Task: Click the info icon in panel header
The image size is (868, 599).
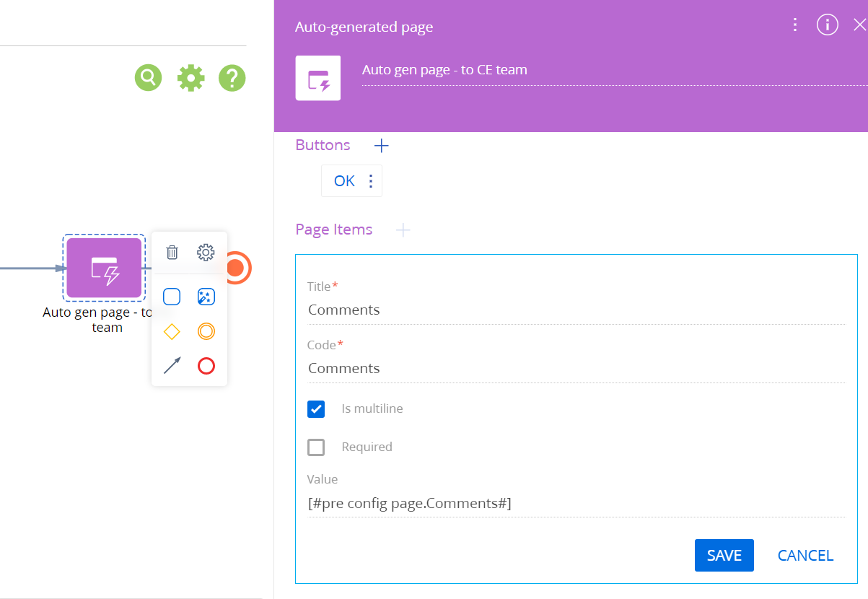Action: click(827, 25)
